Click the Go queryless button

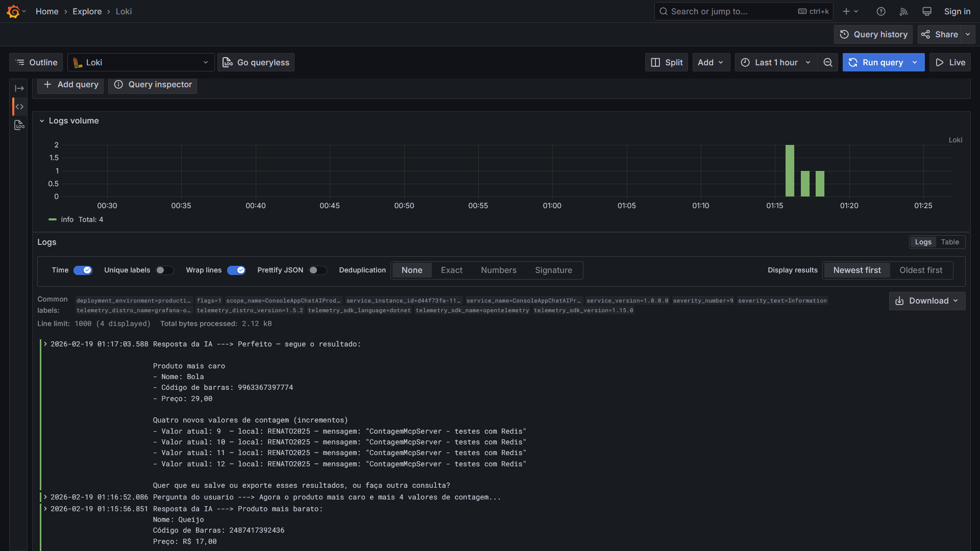click(x=256, y=62)
